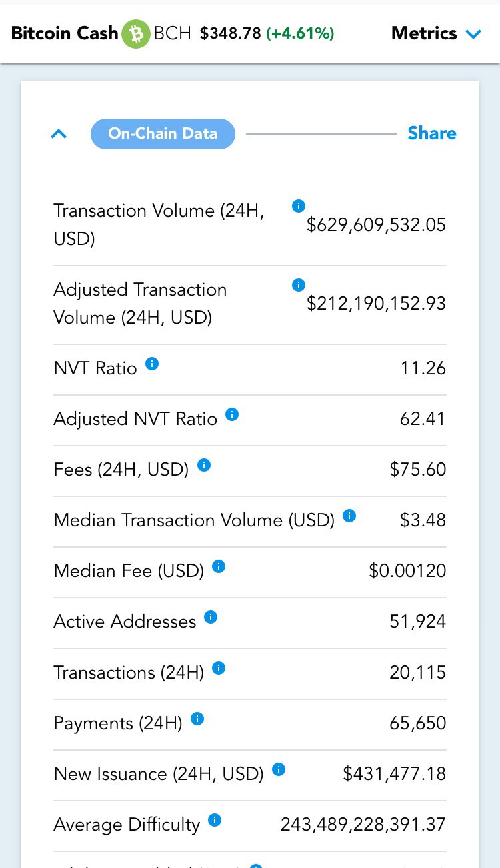Select the BCH price $348.78 text

(231, 33)
